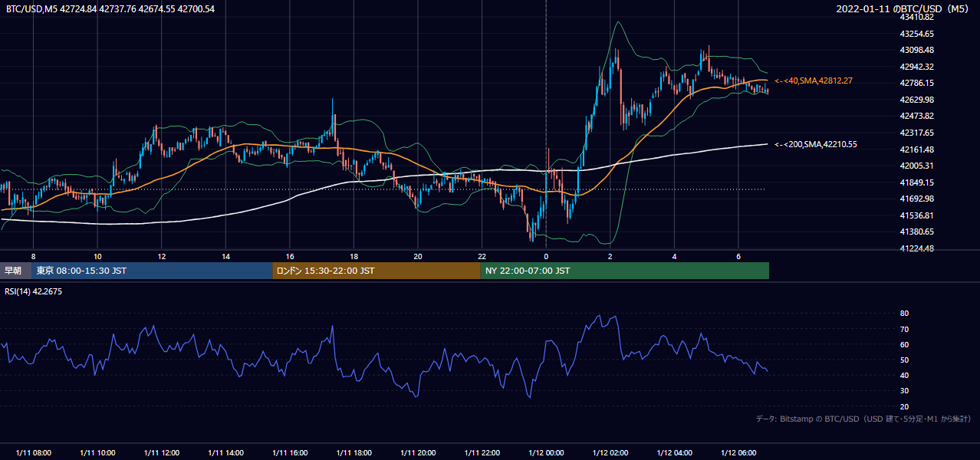
Task: Click hour tick 16 under price chart
Action: point(290,256)
